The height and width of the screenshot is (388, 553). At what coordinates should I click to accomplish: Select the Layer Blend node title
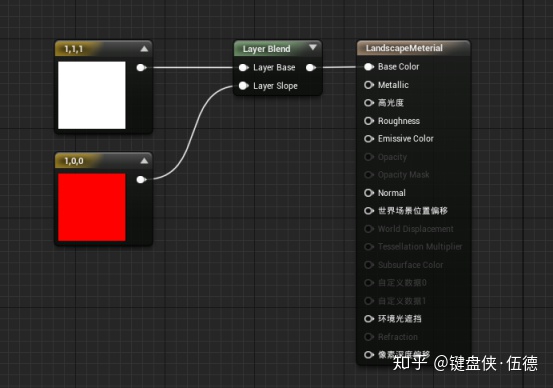coord(267,49)
